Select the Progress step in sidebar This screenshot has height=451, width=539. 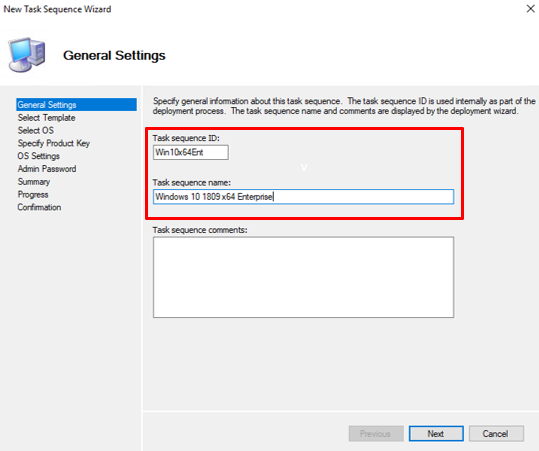coord(33,194)
